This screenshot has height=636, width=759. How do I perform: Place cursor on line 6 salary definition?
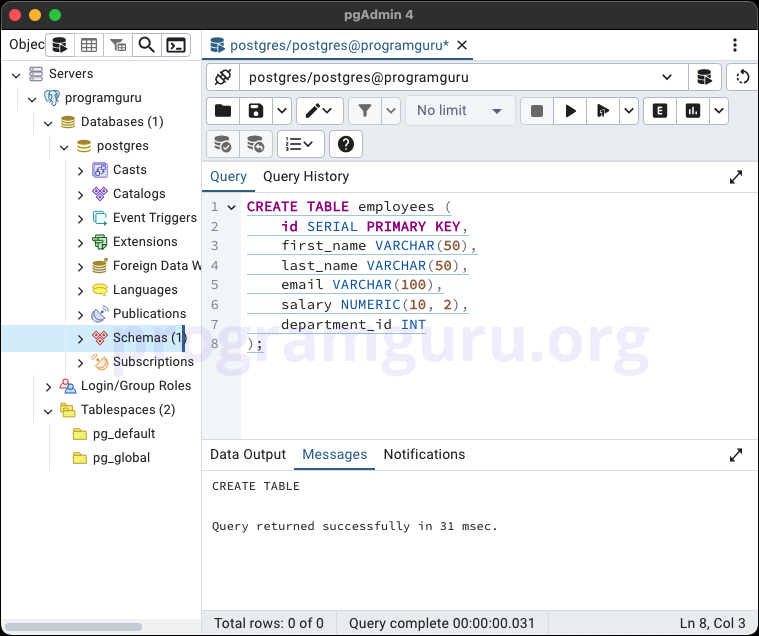pyautogui.click(x=375, y=305)
